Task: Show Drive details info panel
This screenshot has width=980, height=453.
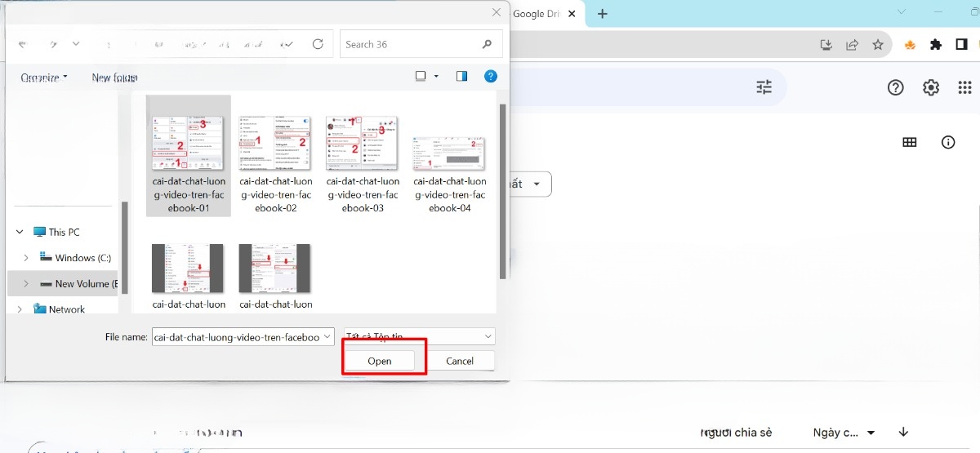Action: tap(948, 142)
